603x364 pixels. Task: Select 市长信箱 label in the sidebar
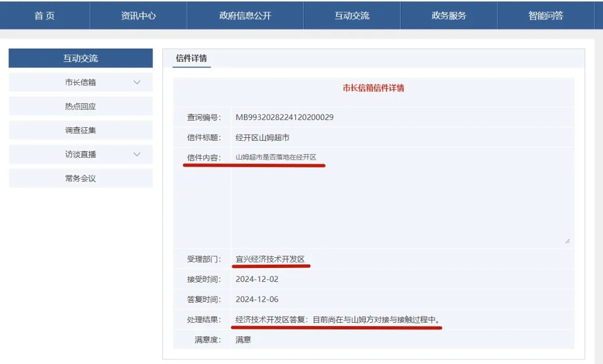[80, 83]
